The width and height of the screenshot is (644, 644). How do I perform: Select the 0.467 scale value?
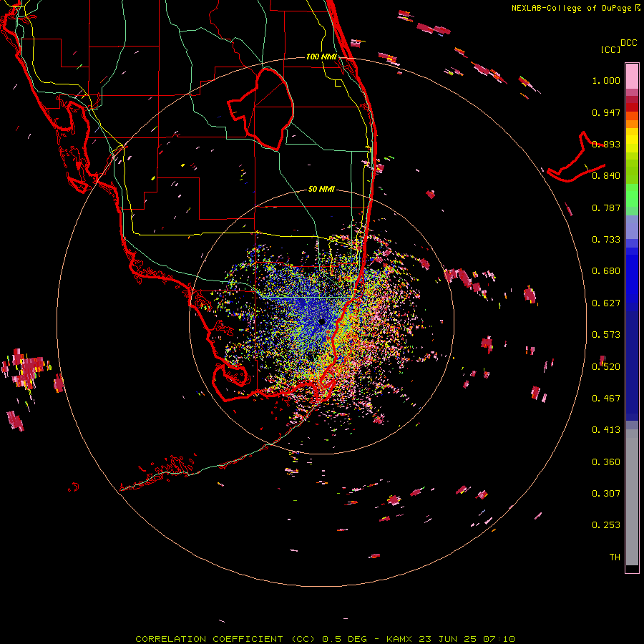(x=606, y=399)
